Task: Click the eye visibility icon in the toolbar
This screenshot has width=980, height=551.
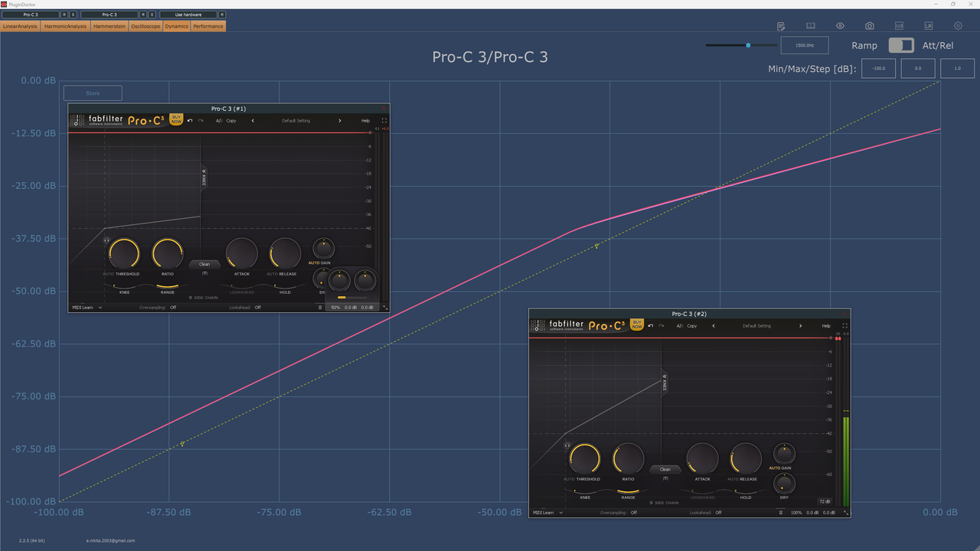Action: 840,26
